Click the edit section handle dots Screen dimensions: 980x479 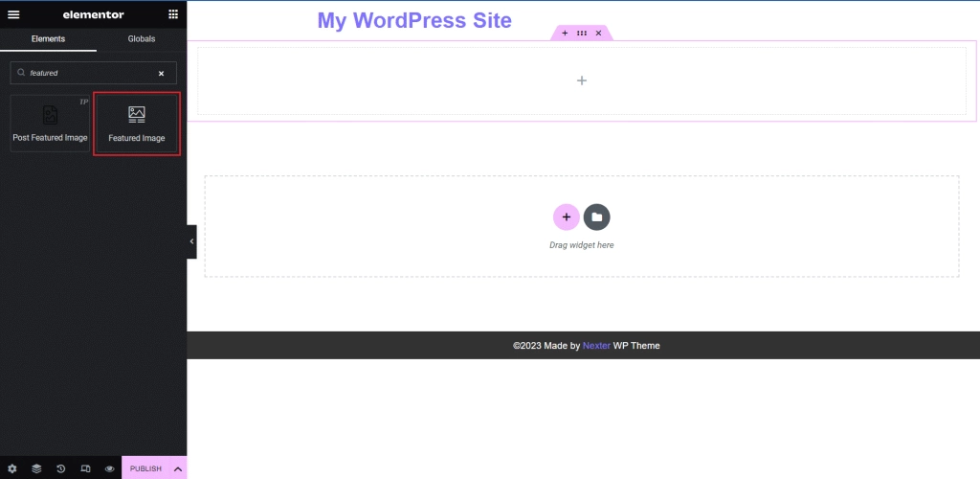(582, 34)
